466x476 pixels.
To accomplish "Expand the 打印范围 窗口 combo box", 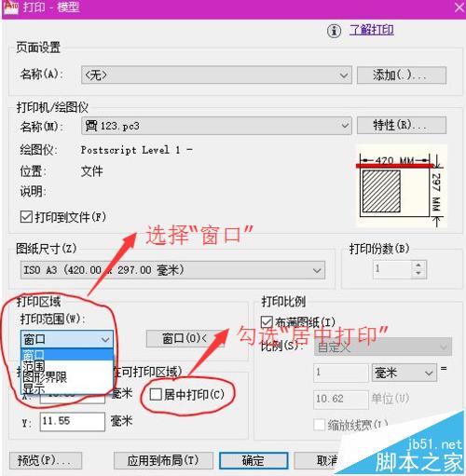I will pyautogui.click(x=67, y=339).
